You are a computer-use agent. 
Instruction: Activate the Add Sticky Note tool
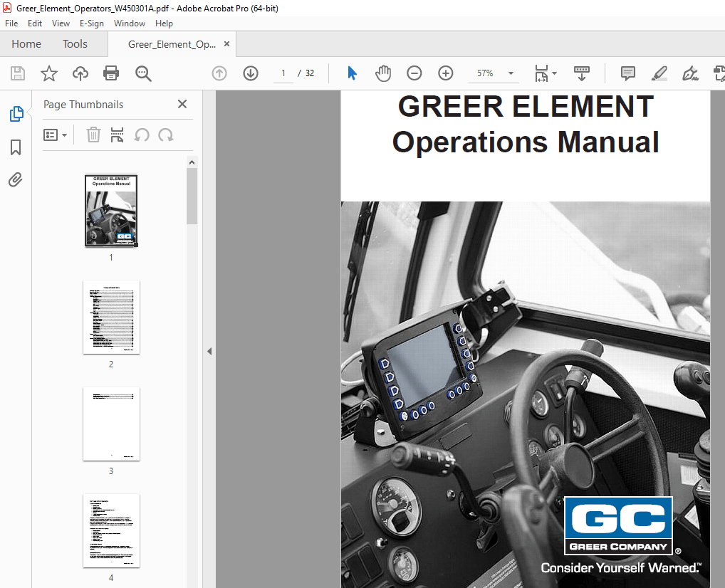[627, 73]
